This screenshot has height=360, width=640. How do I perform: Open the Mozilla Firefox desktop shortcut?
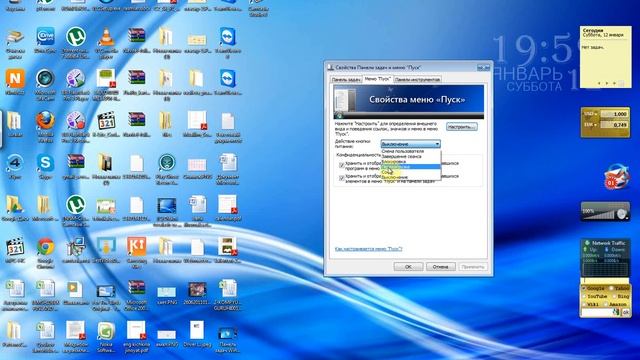click(x=45, y=121)
